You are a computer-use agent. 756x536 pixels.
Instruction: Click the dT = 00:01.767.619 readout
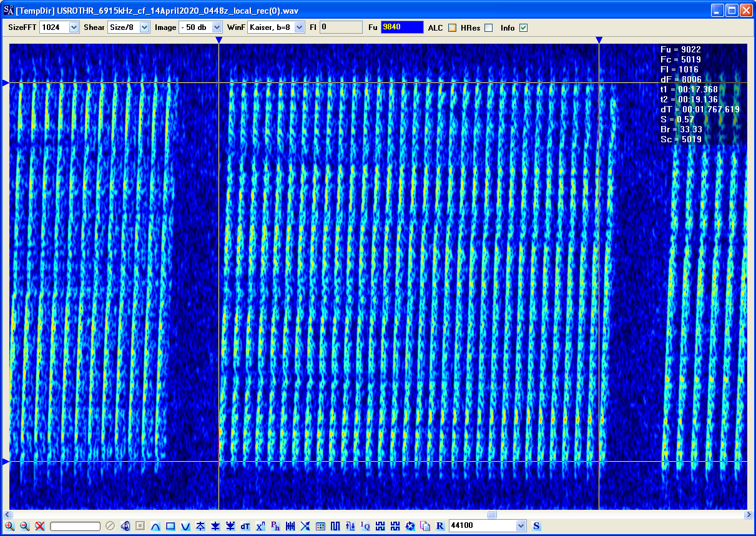(700, 109)
